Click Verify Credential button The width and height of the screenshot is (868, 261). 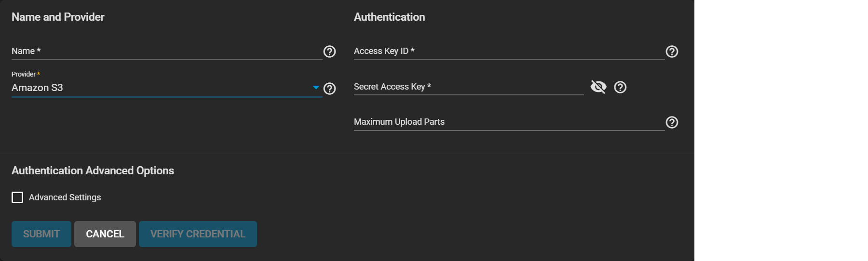[198, 234]
